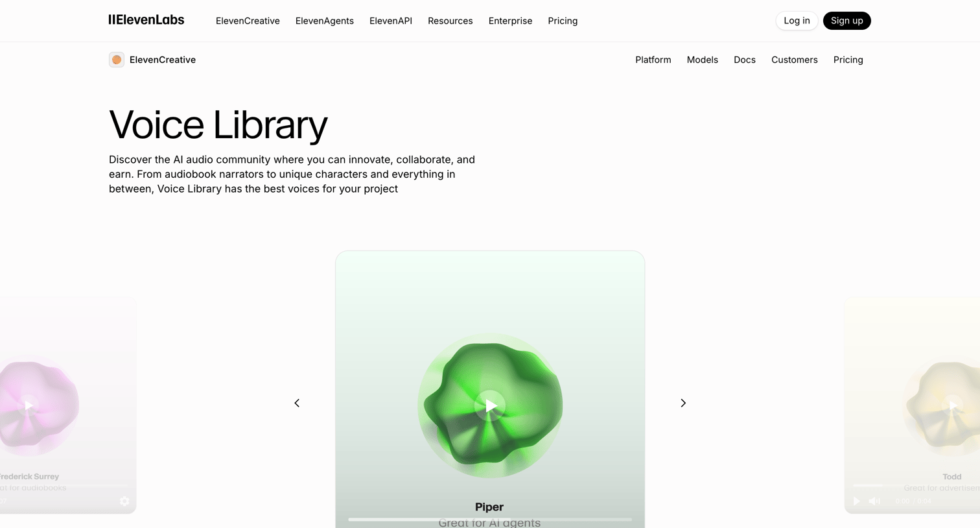Click the Sign up button
The width and height of the screenshot is (980, 528).
click(x=846, y=21)
